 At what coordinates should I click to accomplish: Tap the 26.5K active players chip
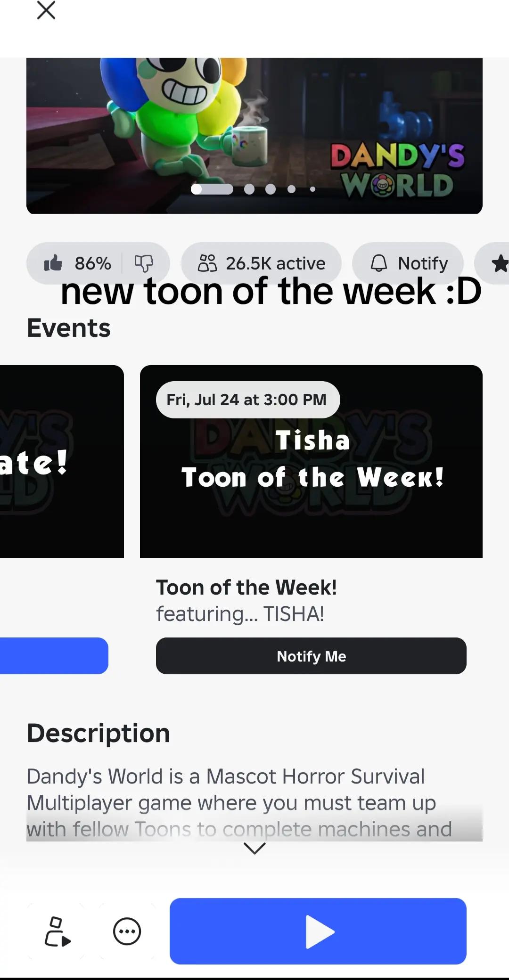[262, 263]
